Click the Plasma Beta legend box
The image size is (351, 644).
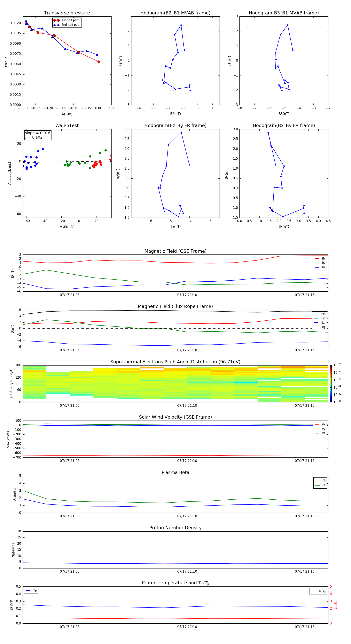pos(320,483)
